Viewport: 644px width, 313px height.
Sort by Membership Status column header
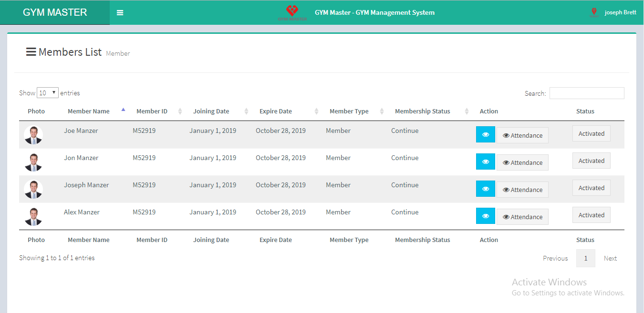(x=422, y=111)
